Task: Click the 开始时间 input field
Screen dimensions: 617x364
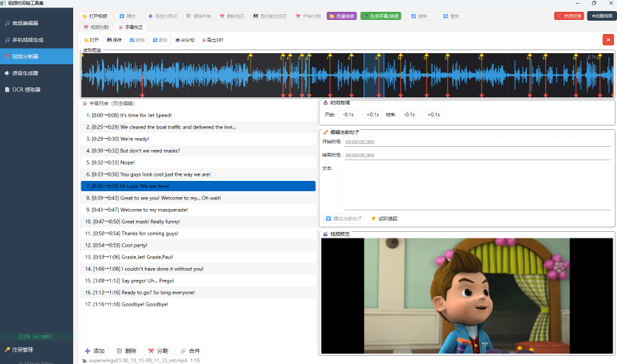Action: pyautogui.click(x=477, y=142)
